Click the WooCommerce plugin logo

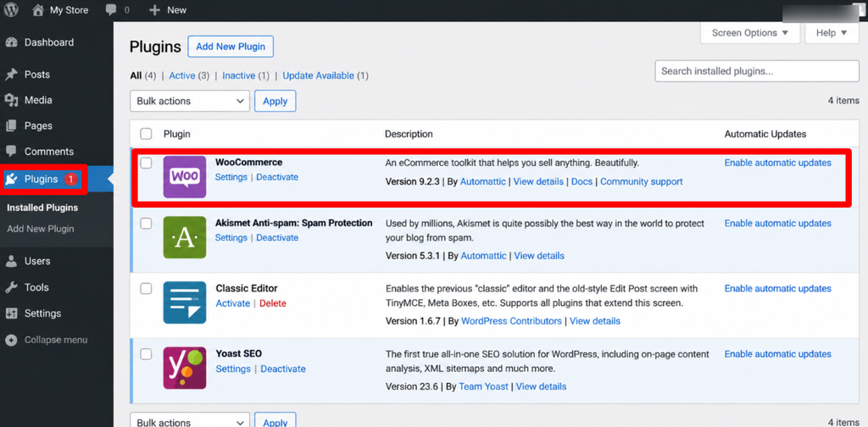184,177
